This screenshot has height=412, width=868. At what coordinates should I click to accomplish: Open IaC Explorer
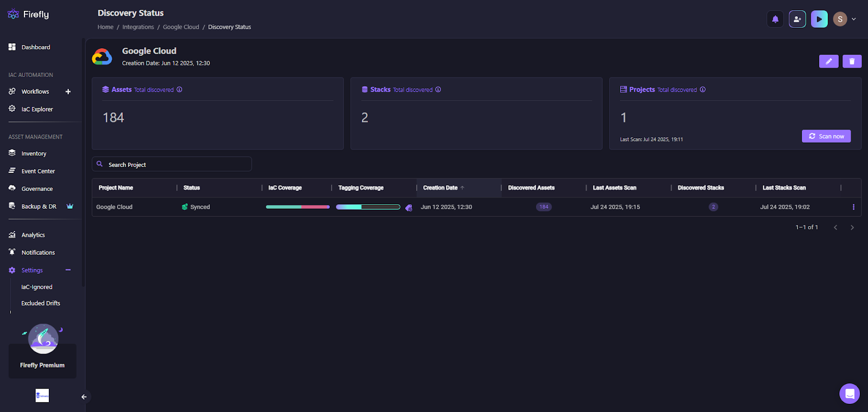(x=37, y=109)
